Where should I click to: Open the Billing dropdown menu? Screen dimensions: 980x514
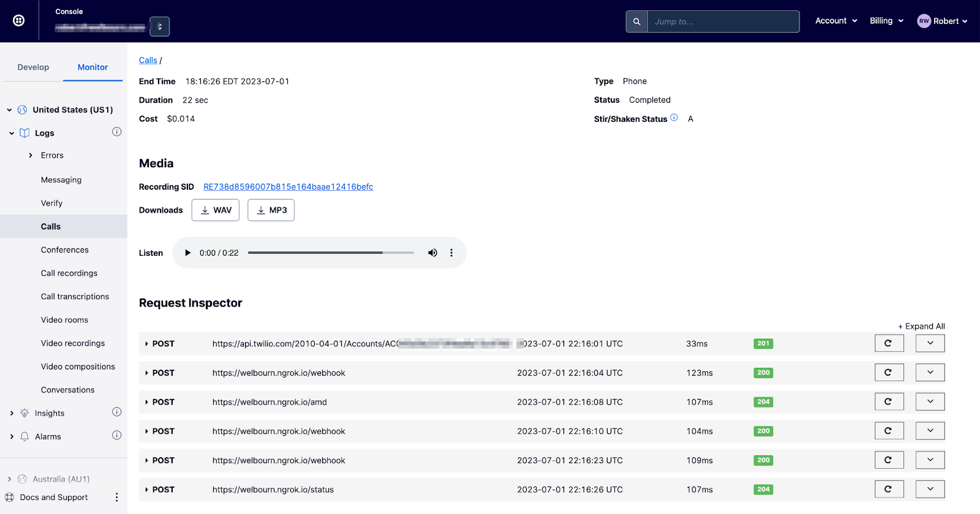click(x=886, y=21)
